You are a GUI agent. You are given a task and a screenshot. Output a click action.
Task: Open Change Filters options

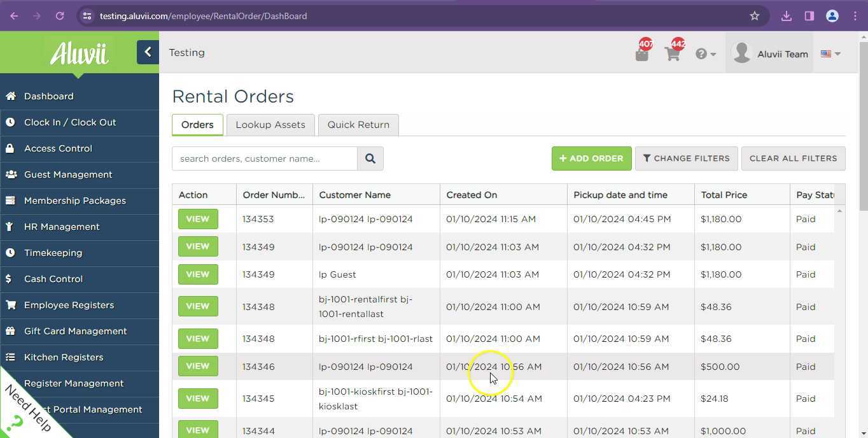click(686, 158)
